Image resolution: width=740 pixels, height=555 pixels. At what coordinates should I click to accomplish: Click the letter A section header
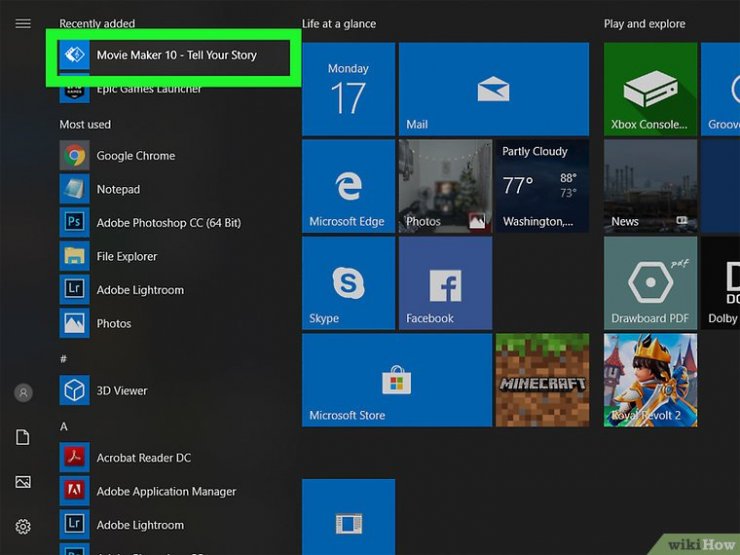(x=64, y=427)
